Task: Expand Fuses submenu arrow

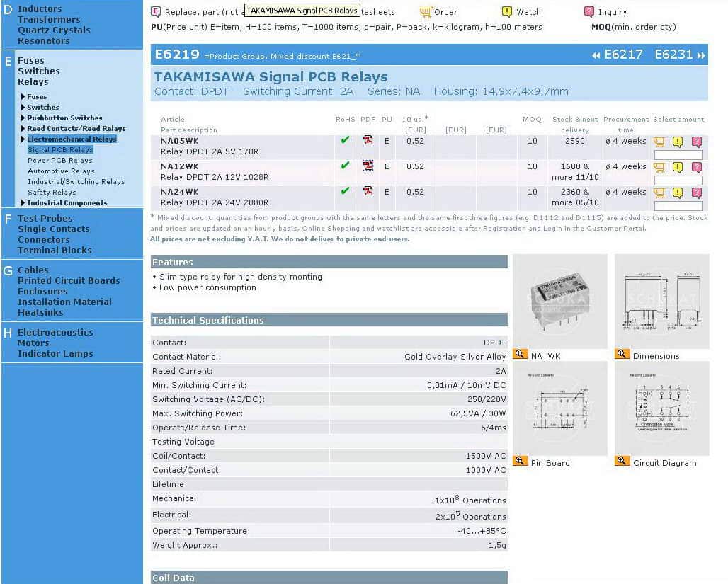Action: (x=23, y=96)
